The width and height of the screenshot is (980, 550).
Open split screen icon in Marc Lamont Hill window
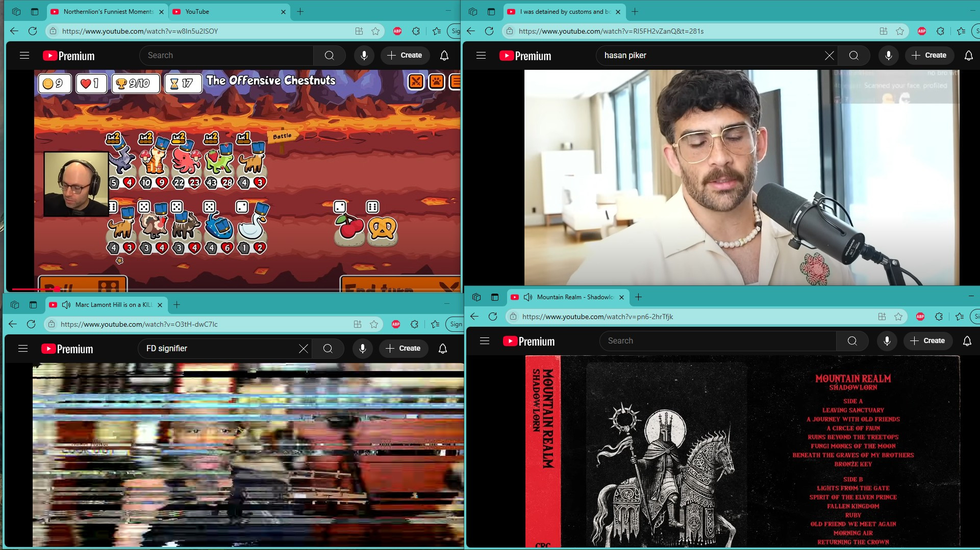point(358,324)
